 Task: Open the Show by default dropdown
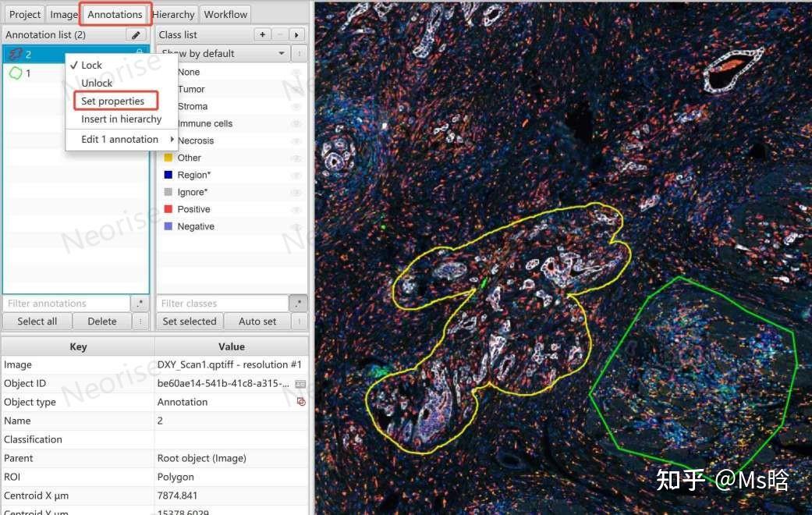(x=224, y=53)
